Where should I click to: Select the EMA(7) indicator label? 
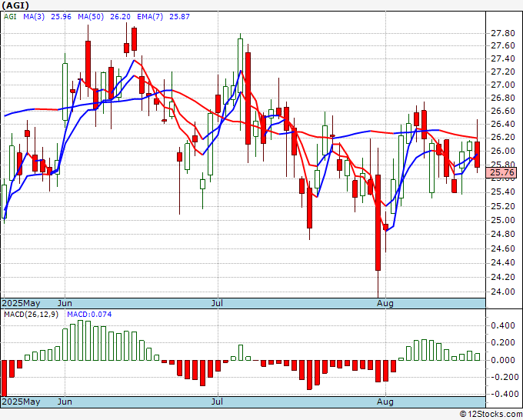point(150,17)
